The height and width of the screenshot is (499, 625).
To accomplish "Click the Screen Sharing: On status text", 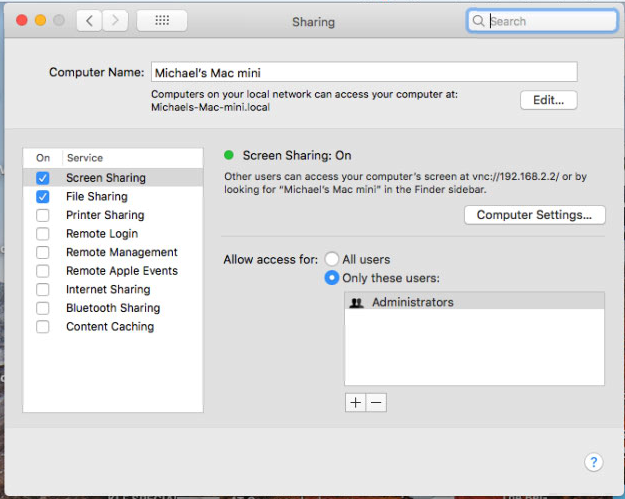I will [x=297, y=155].
